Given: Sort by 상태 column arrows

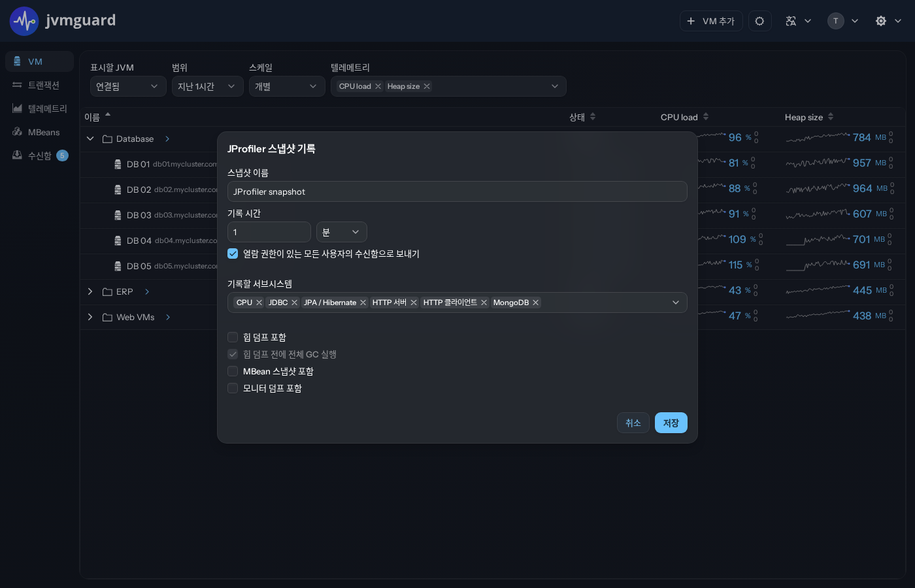Looking at the screenshot, I should coord(593,117).
